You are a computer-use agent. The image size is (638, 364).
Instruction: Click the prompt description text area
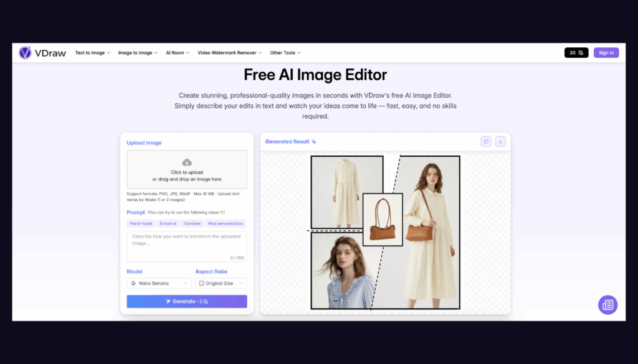tap(187, 246)
